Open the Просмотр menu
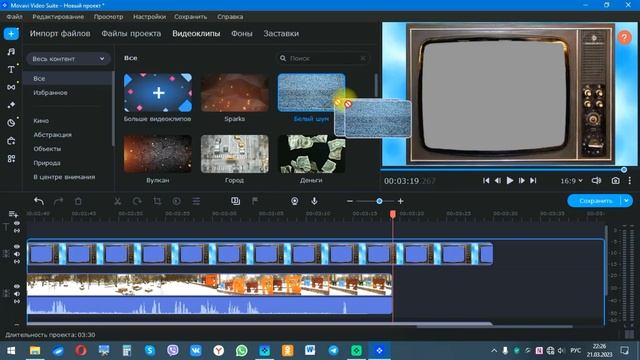Viewport: 640px width, 360px height. [x=108, y=17]
